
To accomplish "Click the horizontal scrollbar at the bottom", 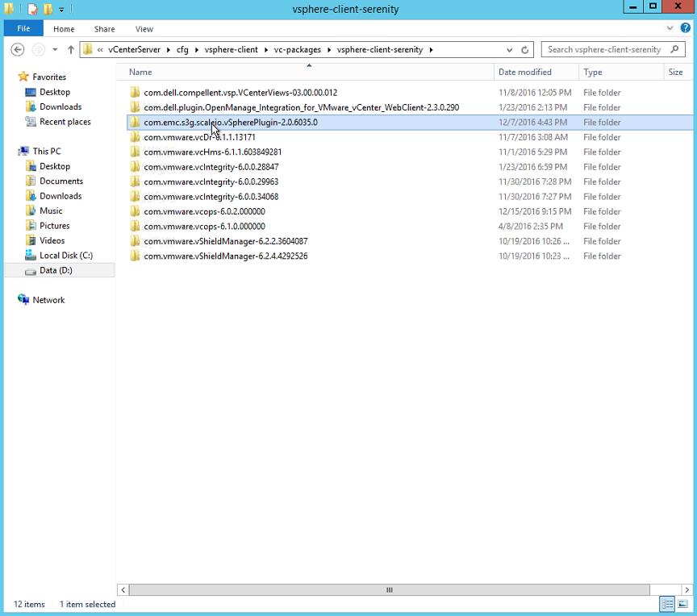I will (390, 589).
